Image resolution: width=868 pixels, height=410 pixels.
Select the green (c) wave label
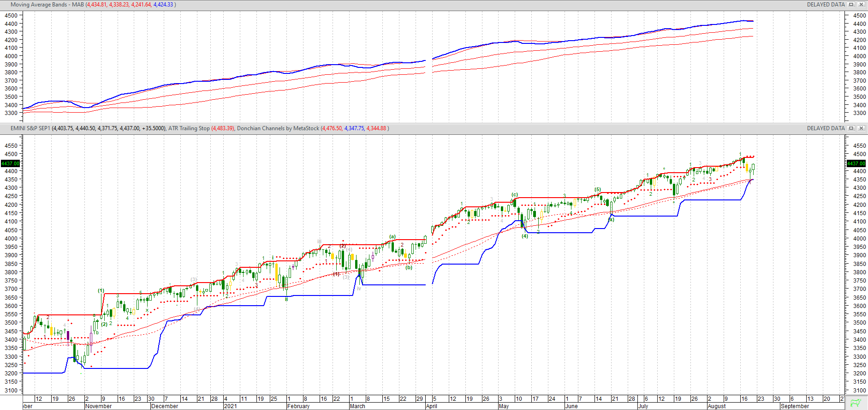[515, 194]
